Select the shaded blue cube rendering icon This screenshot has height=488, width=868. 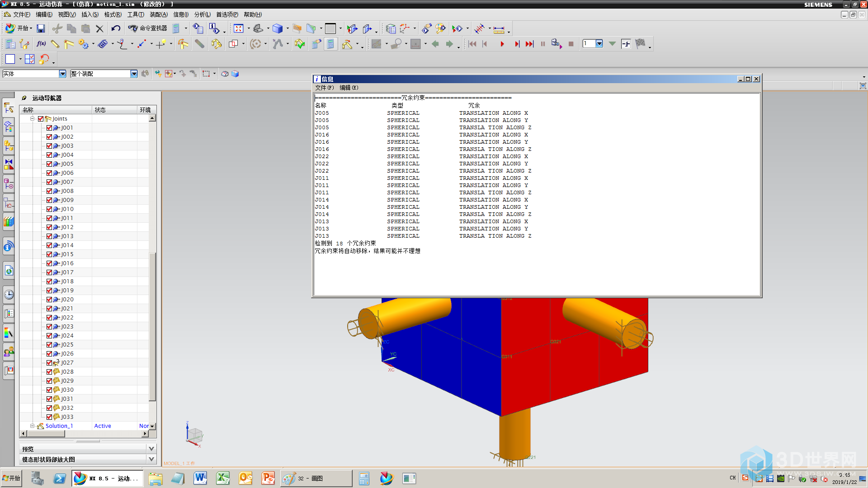coord(278,29)
